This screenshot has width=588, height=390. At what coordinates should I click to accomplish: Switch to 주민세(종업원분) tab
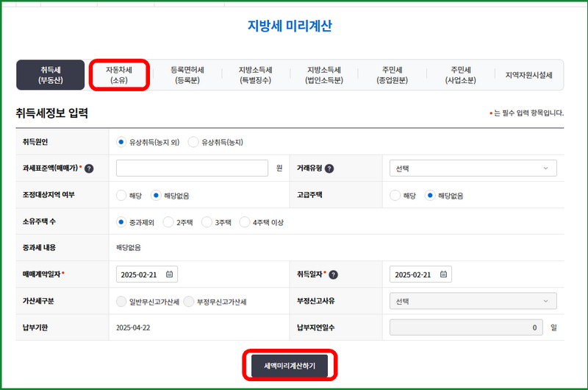click(x=392, y=75)
